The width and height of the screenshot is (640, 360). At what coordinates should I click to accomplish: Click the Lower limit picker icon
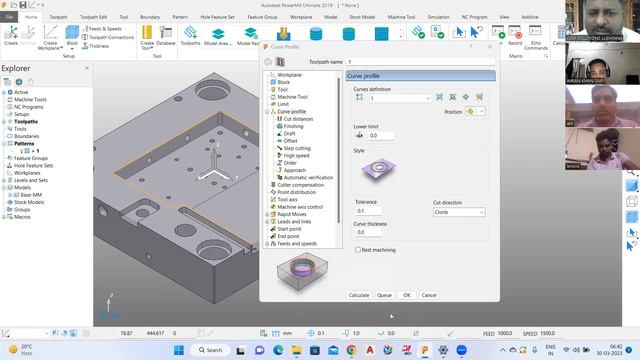click(x=360, y=135)
